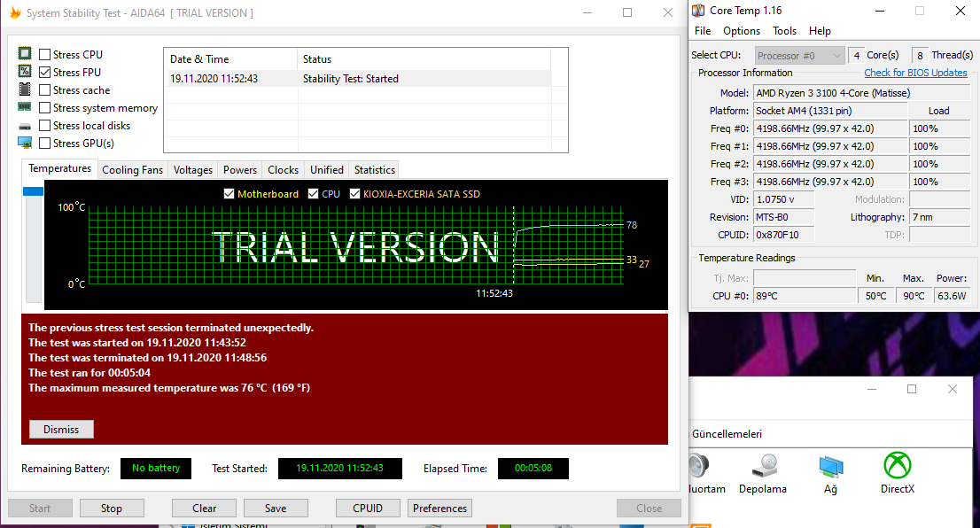Click the Dismiss button in red warning
The image size is (980, 528).
pyautogui.click(x=61, y=430)
